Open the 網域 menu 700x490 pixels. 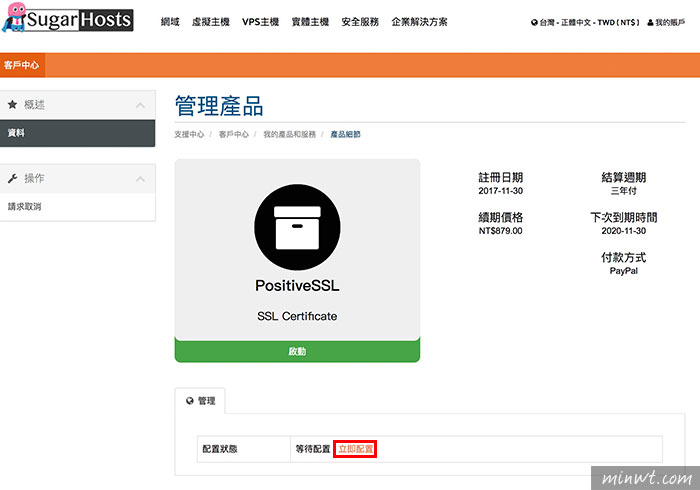[x=170, y=22]
